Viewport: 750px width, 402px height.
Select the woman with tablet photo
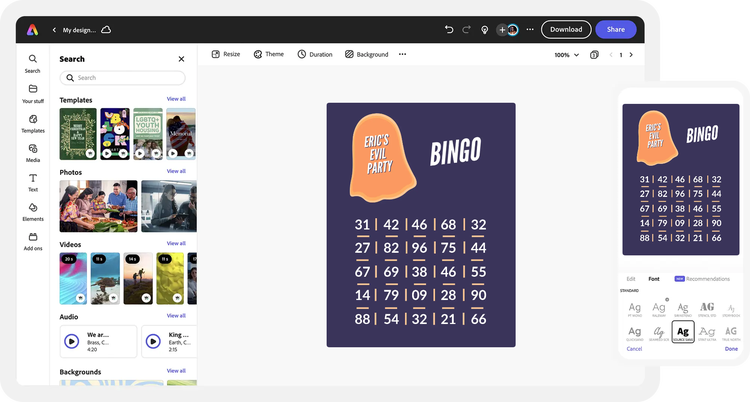[169, 206]
